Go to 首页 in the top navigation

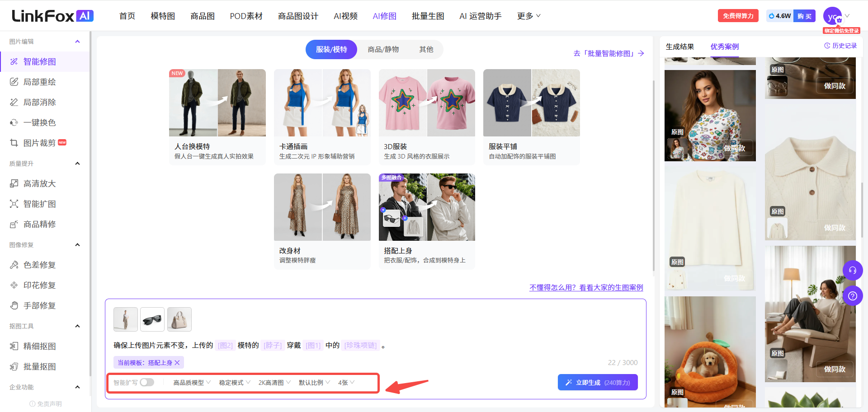click(127, 16)
